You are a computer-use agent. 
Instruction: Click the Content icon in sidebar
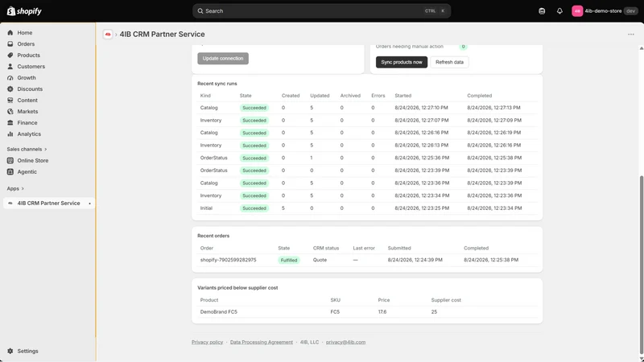coord(10,100)
